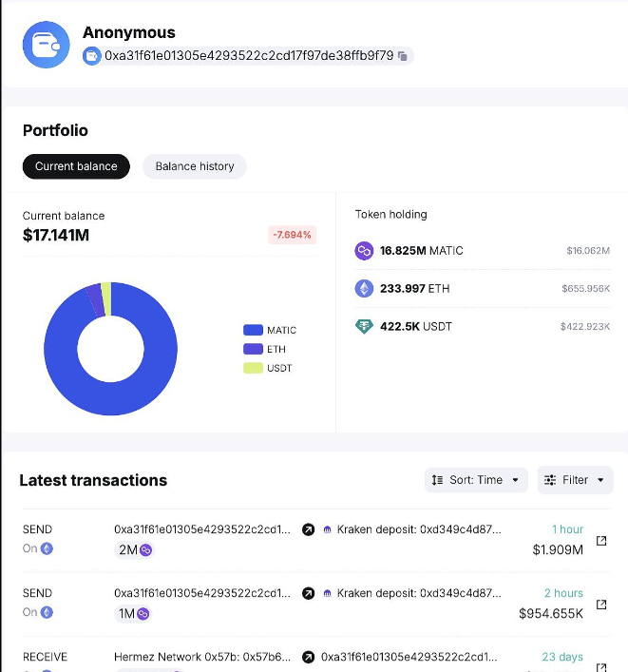The image size is (628, 672).
Task: Open the 1 hour transaction external link icon
Action: click(x=601, y=541)
